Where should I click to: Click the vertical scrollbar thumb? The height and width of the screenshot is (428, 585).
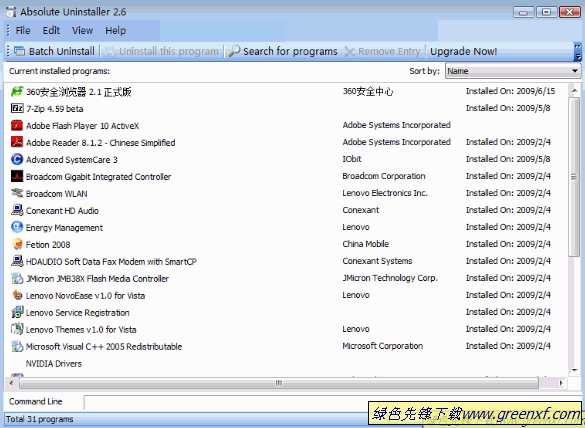575,177
